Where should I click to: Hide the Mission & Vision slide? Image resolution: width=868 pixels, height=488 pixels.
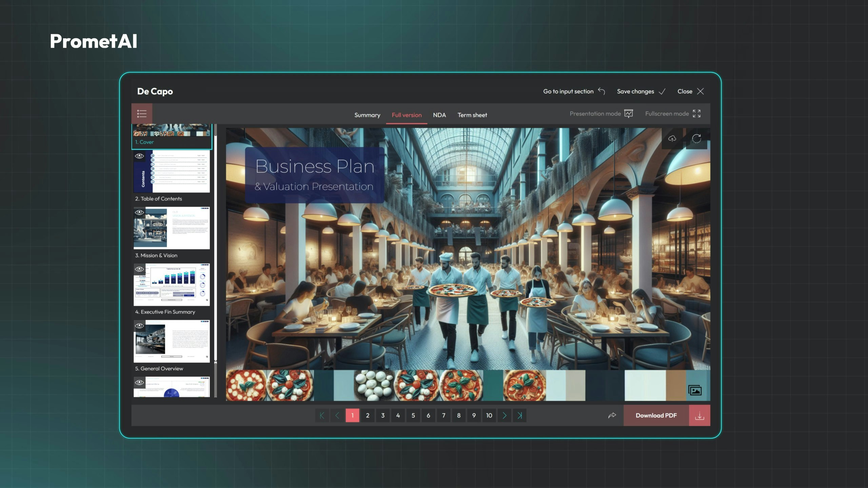point(139,212)
